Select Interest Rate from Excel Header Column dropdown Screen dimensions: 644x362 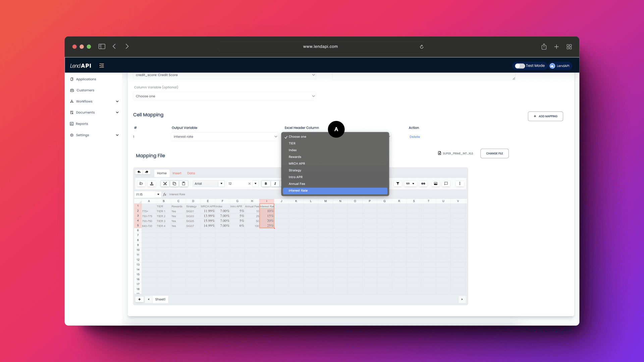point(335,190)
